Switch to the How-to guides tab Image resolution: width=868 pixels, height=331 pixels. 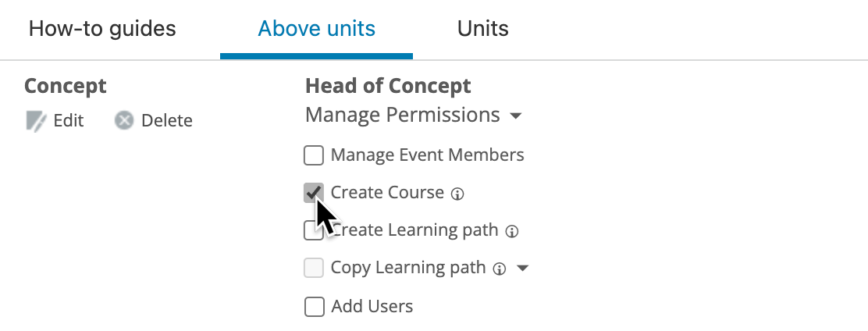coord(102,28)
